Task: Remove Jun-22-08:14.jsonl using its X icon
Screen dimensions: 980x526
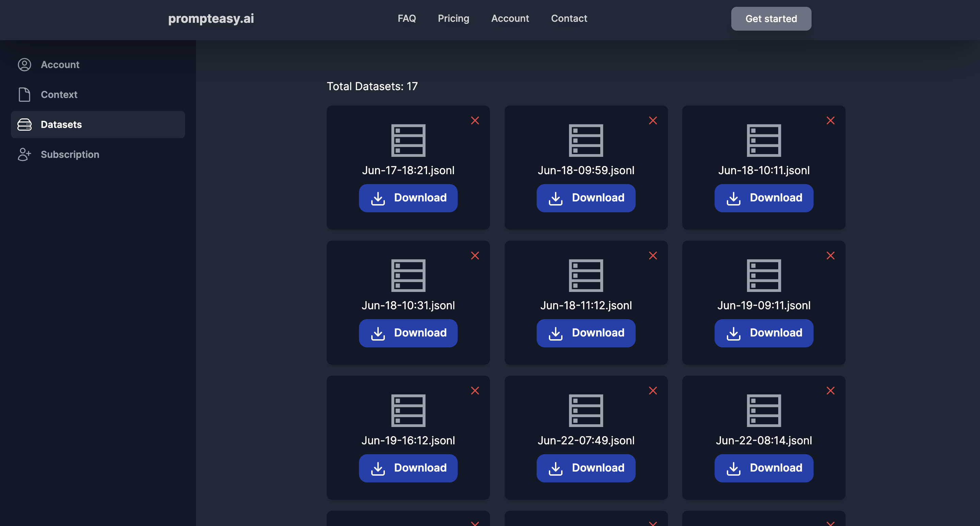Action: click(x=831, y=391)
